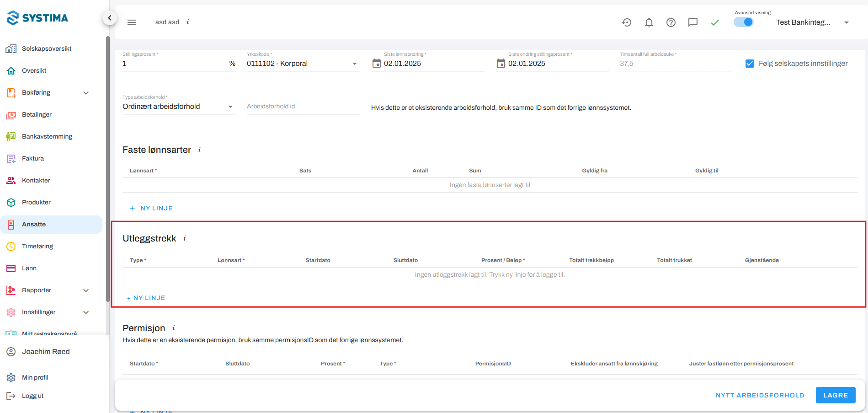Click the Lønn card icon
The width and height of the screenshot is (868, 413).
point(11,268)
